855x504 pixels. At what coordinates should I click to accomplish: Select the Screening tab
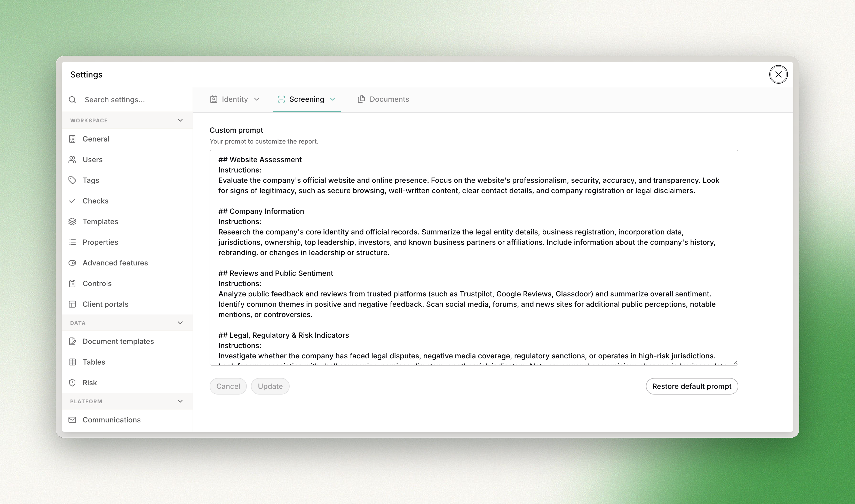[x=307, y=99]
